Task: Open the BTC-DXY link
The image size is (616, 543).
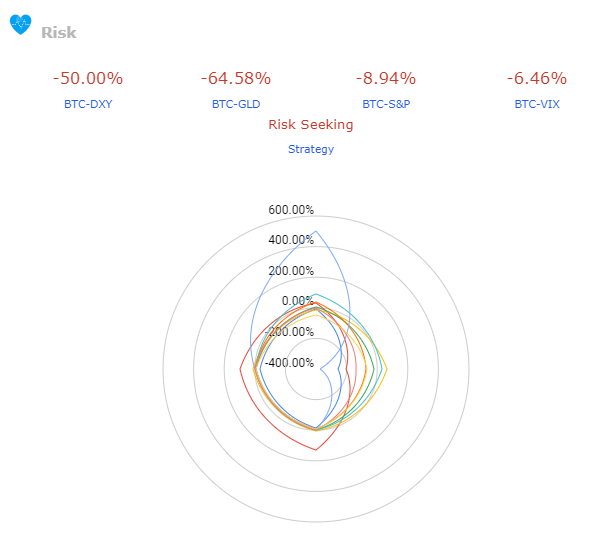Action: point(88,104)
